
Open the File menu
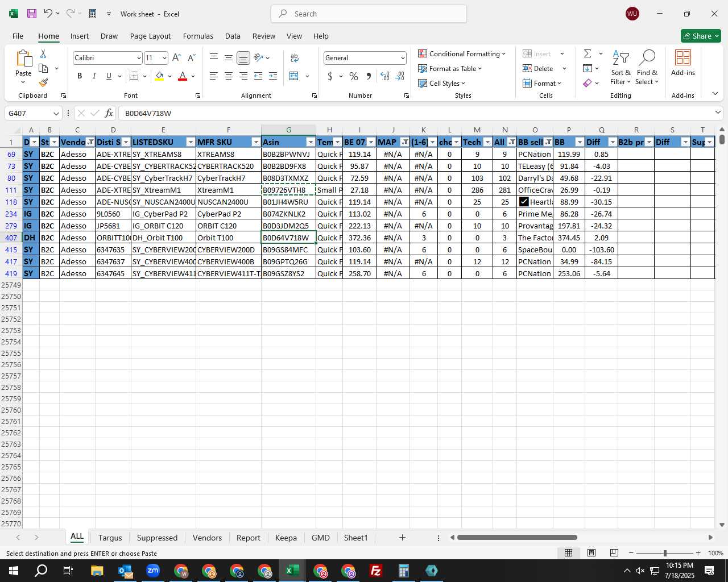point(18,36)
